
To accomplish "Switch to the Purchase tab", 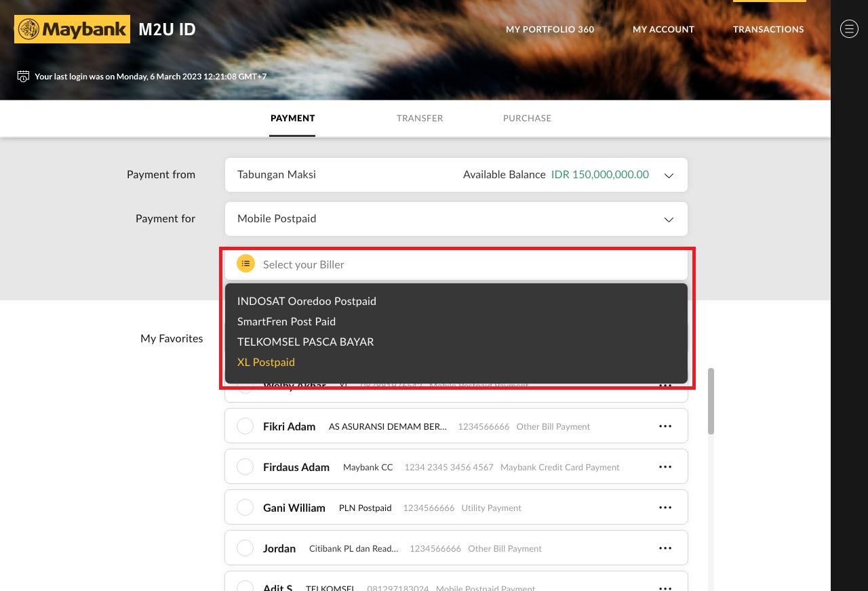I will click(x=527, y=118).
